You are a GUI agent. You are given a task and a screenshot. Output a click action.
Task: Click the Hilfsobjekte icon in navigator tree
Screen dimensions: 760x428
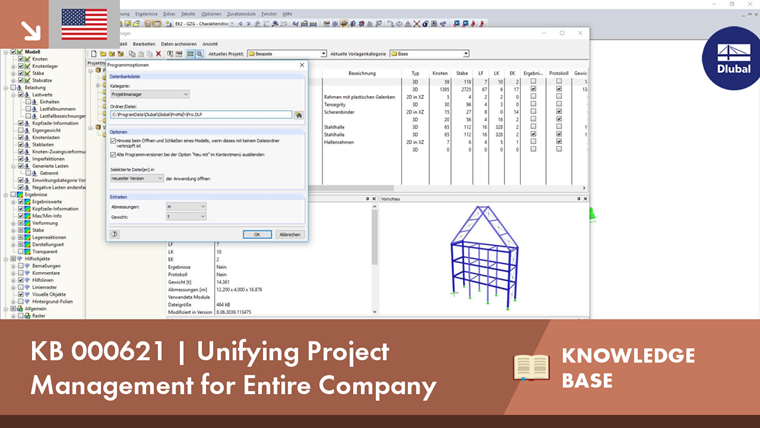(x=20, y=259)
